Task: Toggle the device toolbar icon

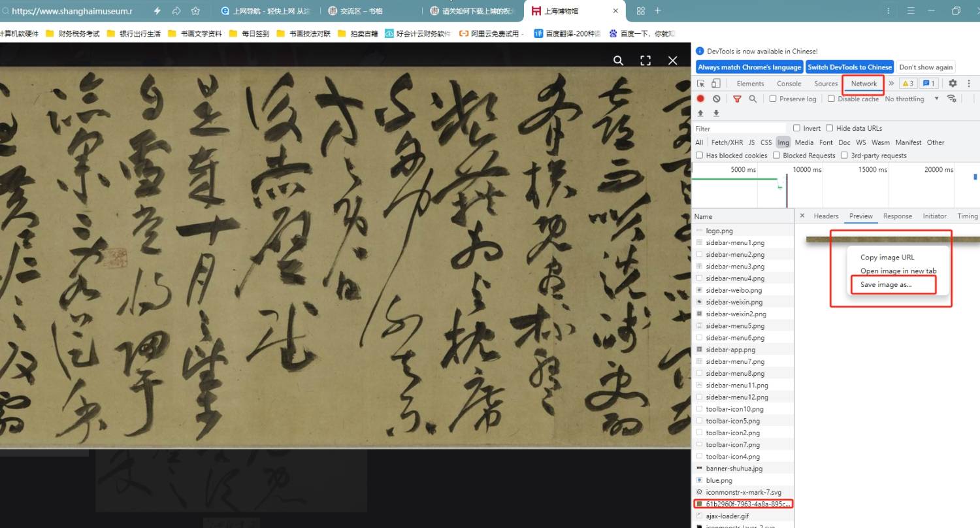Action: pos(716,84)
